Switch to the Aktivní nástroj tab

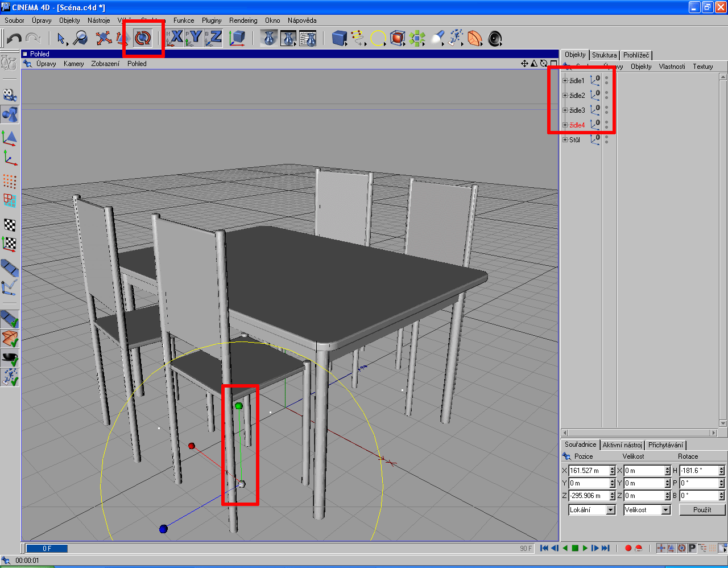(622, 445)
